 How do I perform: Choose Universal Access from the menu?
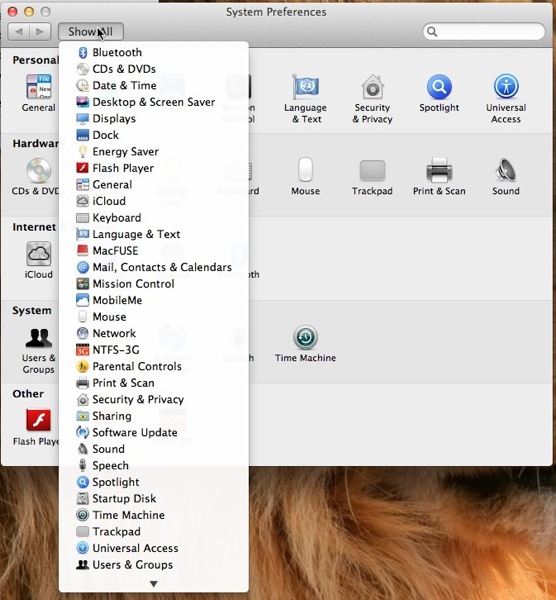pos(154,548)
